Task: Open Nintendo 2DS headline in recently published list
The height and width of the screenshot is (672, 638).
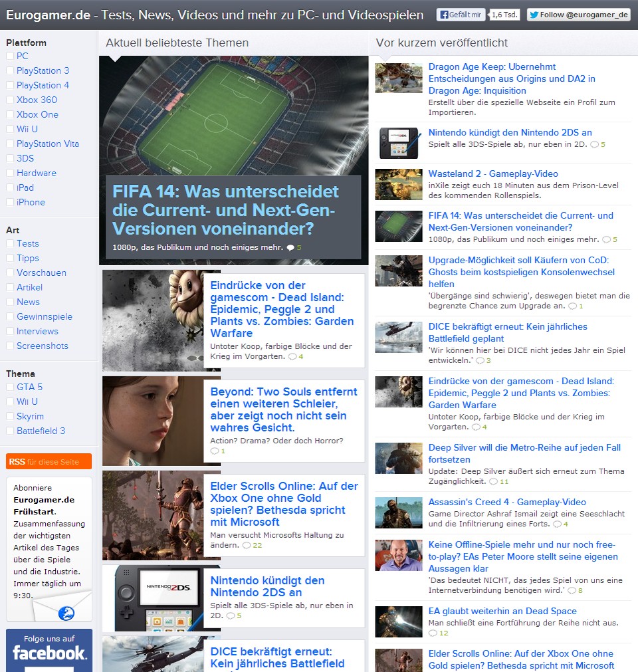Action: click(510, 132)
